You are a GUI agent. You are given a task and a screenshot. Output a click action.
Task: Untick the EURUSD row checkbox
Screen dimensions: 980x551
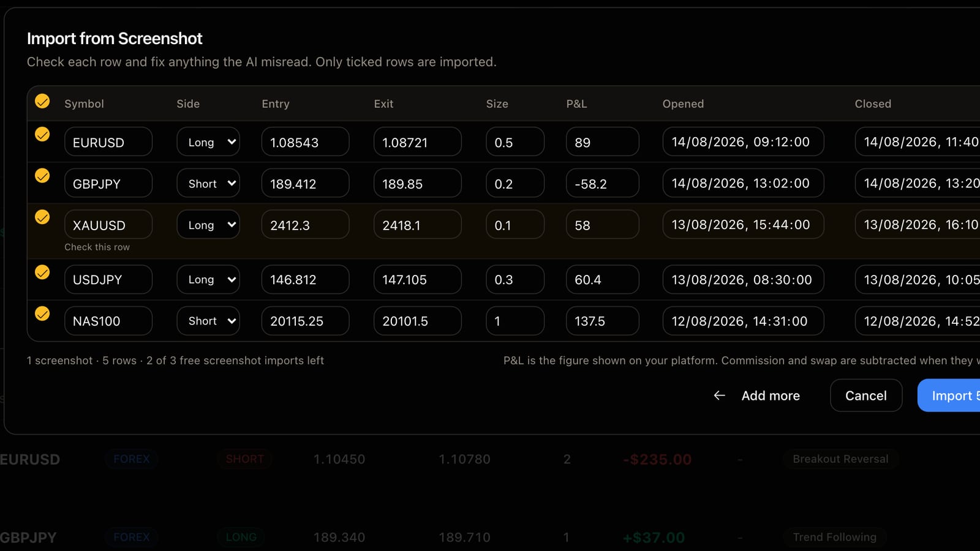click(x=42, y=134)
